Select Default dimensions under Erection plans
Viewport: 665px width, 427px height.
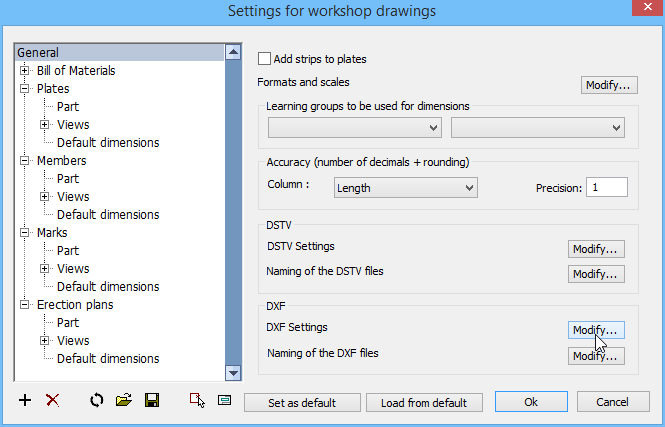click(x=108, y=359)
